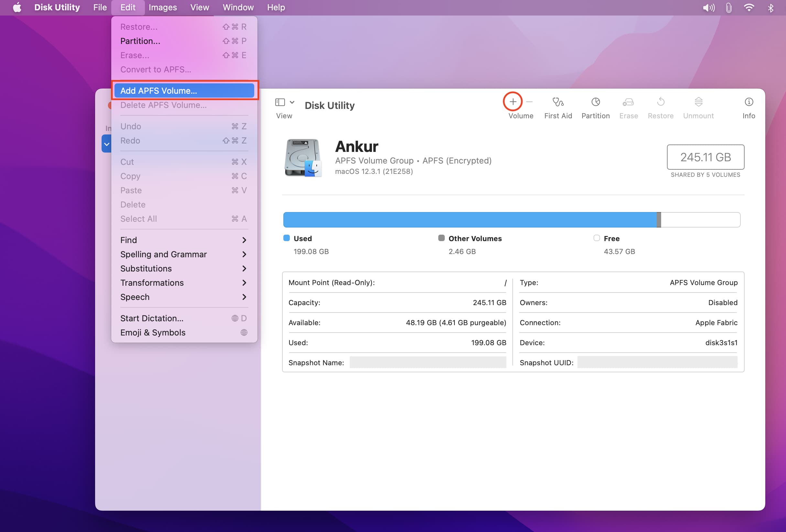Click the Wi-Fi icon in menu bar
The height and width of the screenshot is (532, 786).
(x=749, y=7)
